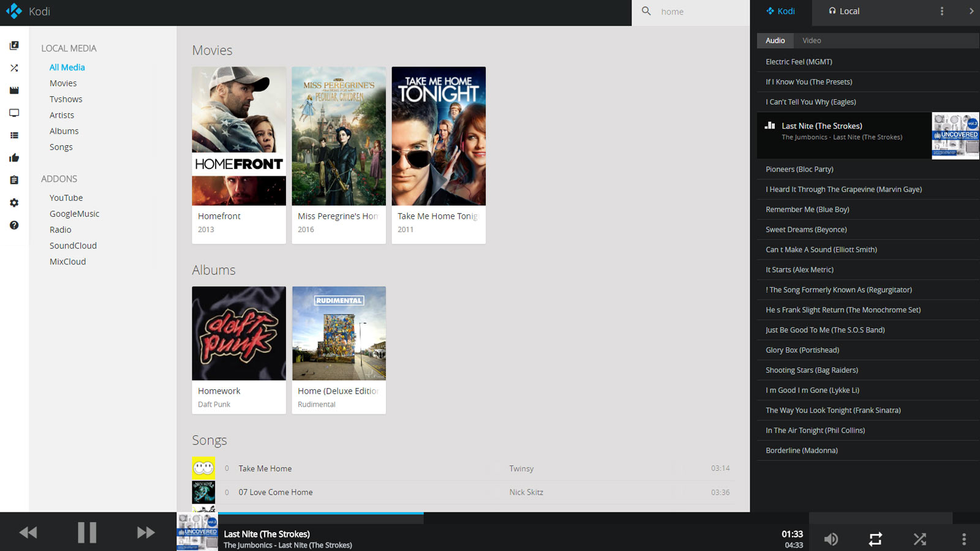Skip to the previous track
This screenshot has height=551, width=980.
(x=28, y=533)
